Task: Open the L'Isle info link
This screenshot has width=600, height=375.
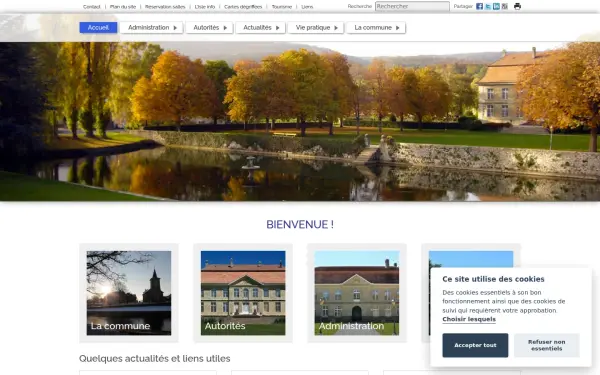Action: [205, 7]
